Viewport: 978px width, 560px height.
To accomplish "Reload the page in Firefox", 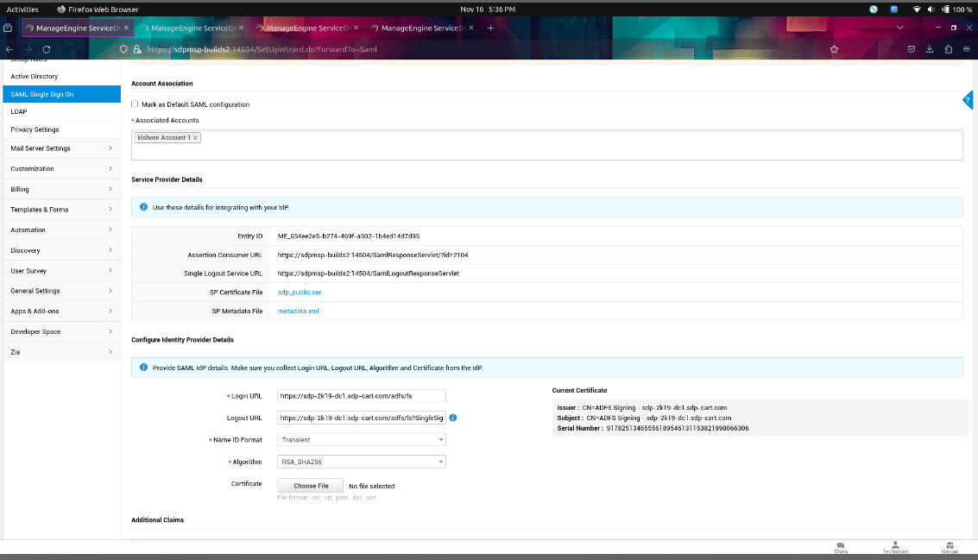I will click(x=46, y=49).
